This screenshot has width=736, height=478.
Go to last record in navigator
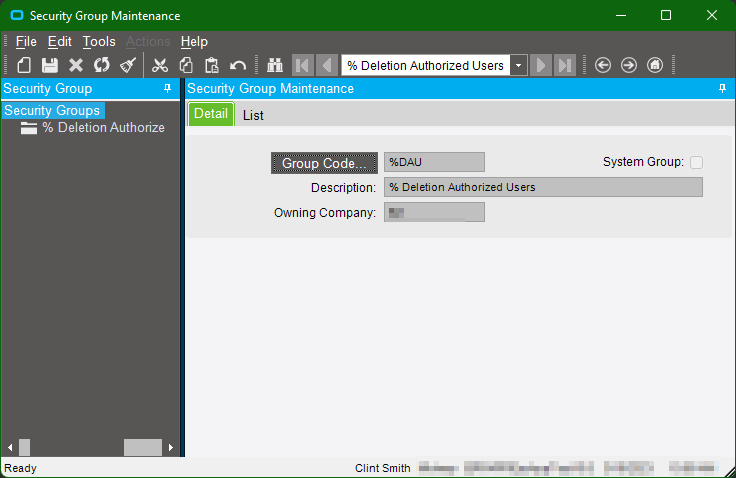pos(565,65)
